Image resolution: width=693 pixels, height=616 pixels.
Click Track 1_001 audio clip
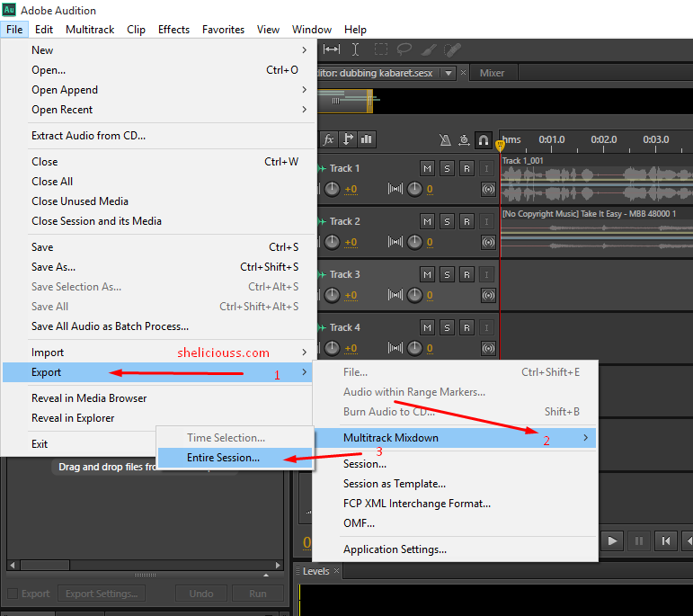point(597,180)
